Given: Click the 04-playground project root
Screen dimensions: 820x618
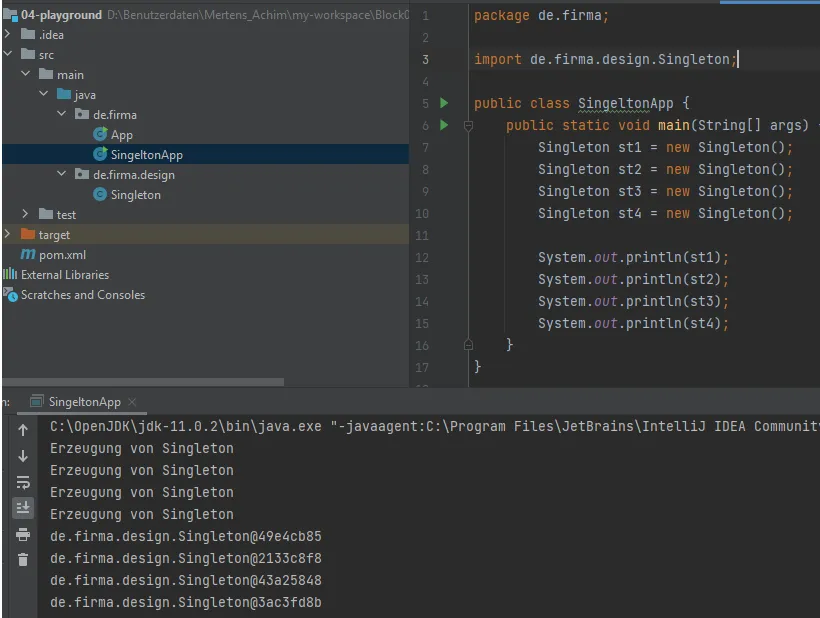Looking at the screenshot, I should coord(61,15).
